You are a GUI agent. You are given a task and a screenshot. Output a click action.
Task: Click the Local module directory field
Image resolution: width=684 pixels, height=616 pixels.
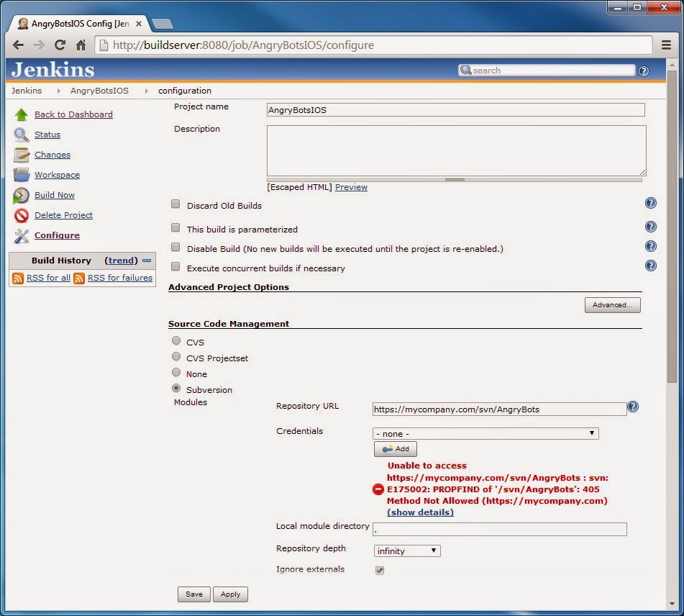[x=499, y=529]
